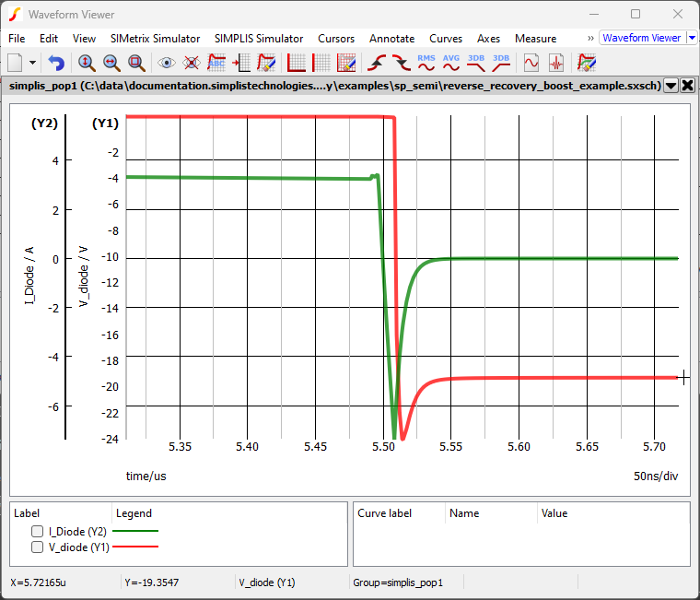Image resolution: width=700 pixels, height=600 pixels.
Task: Click the Zoom Out magnifier icon
Action: coord(111,63)
